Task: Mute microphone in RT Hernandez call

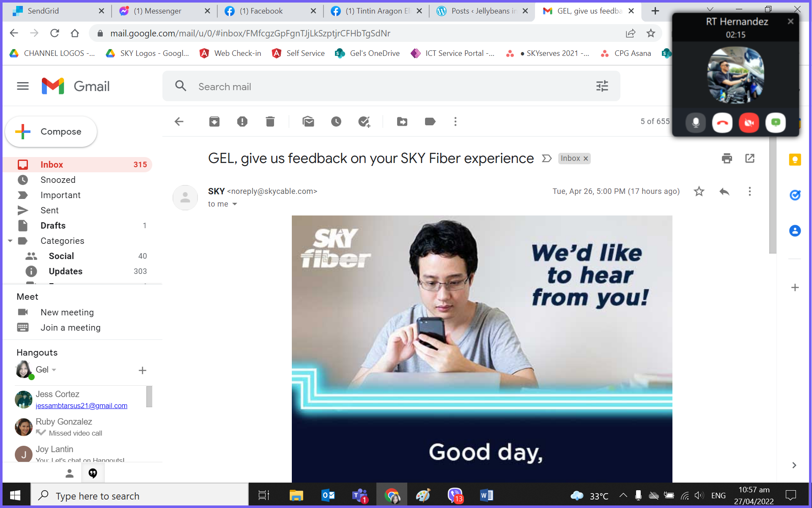Action: tap(696, 123)
